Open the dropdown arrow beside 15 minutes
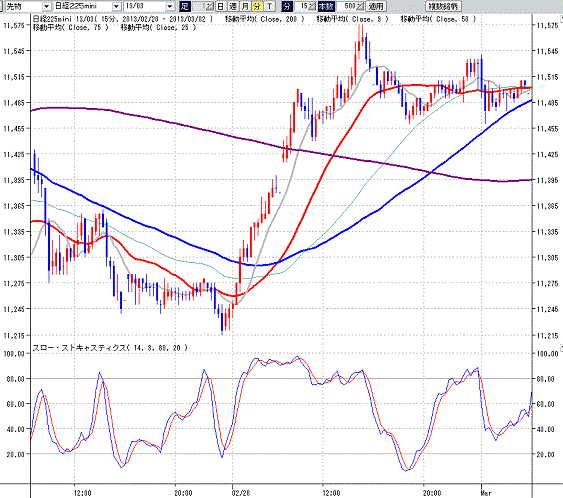 coord(312,6)
